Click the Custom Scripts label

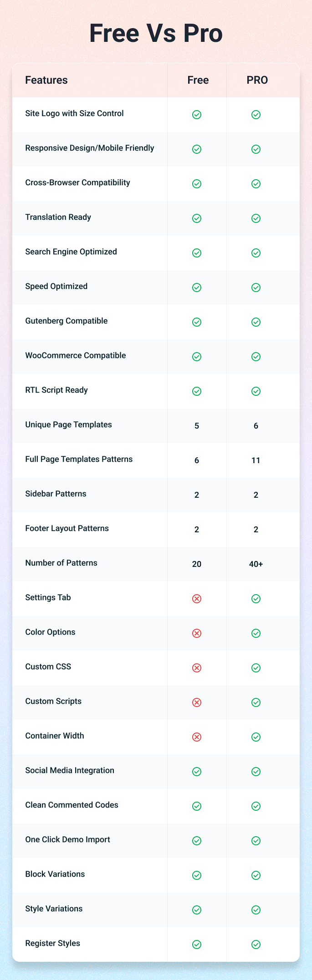click(x=53, y=701)
